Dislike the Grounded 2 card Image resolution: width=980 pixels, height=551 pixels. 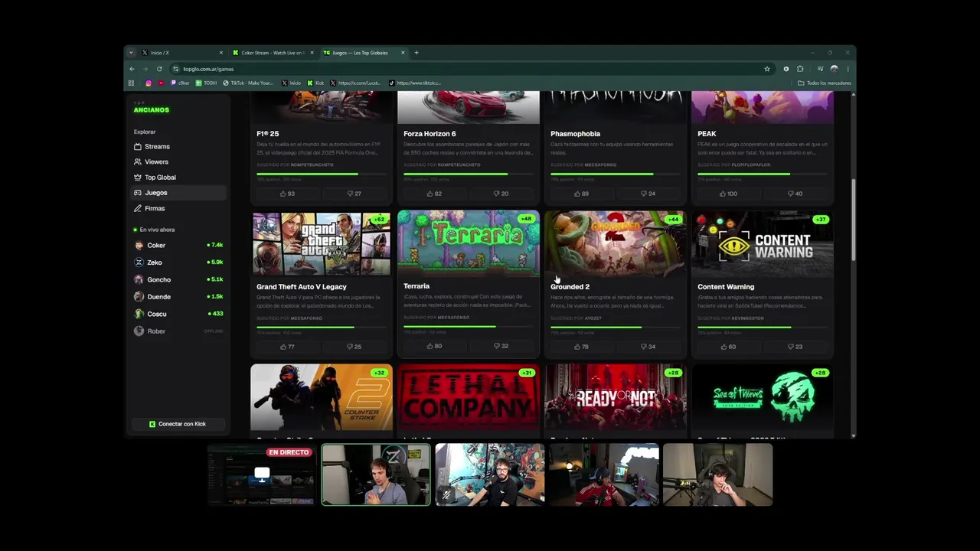click(648, 347)
